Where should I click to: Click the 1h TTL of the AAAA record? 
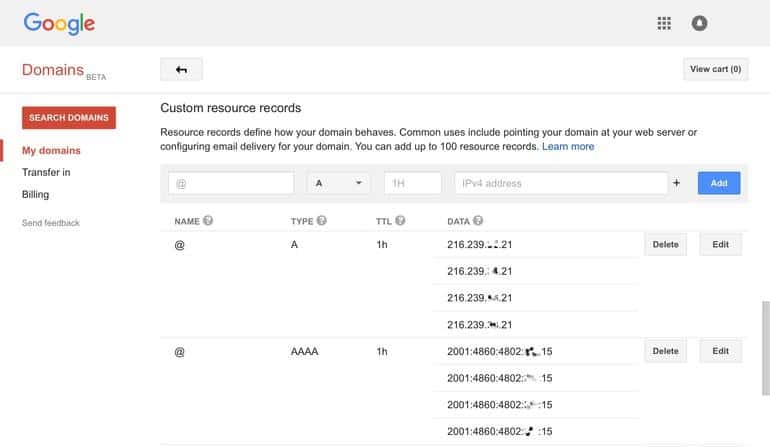click(382, 351)
